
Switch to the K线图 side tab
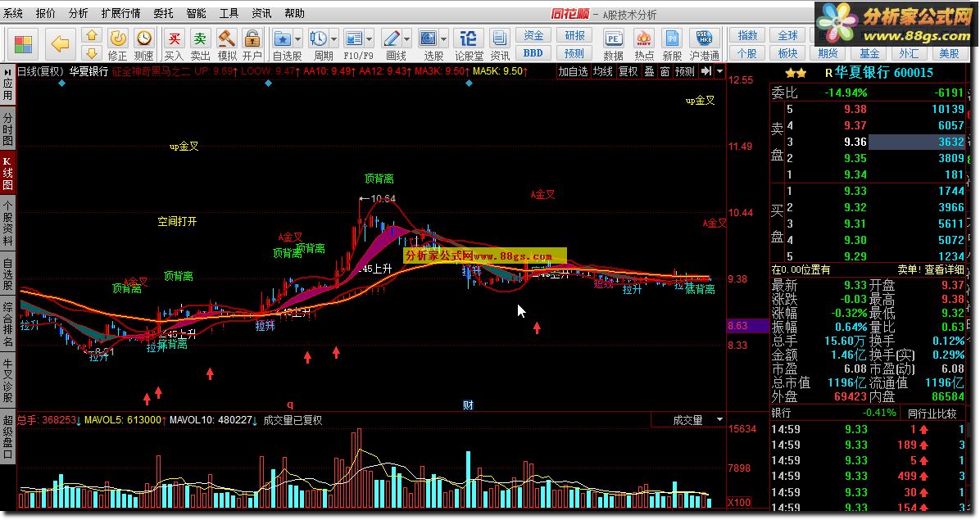click(7, 172)
